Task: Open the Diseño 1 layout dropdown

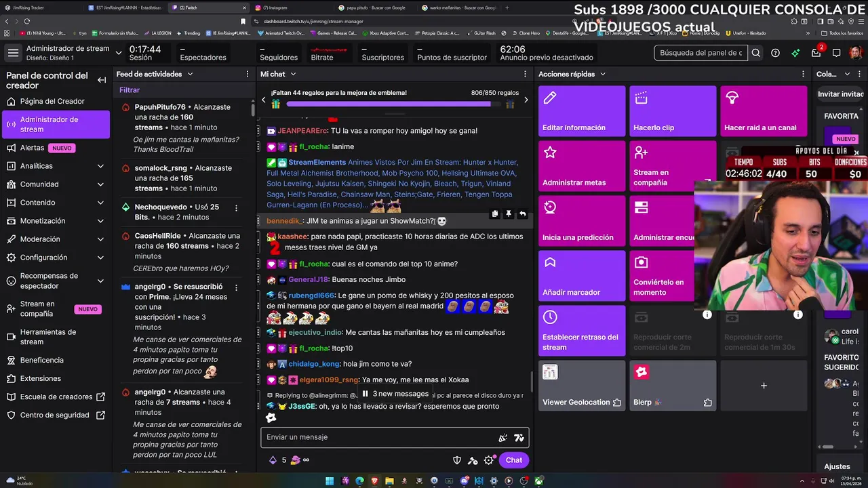Action: pos(119,53)
